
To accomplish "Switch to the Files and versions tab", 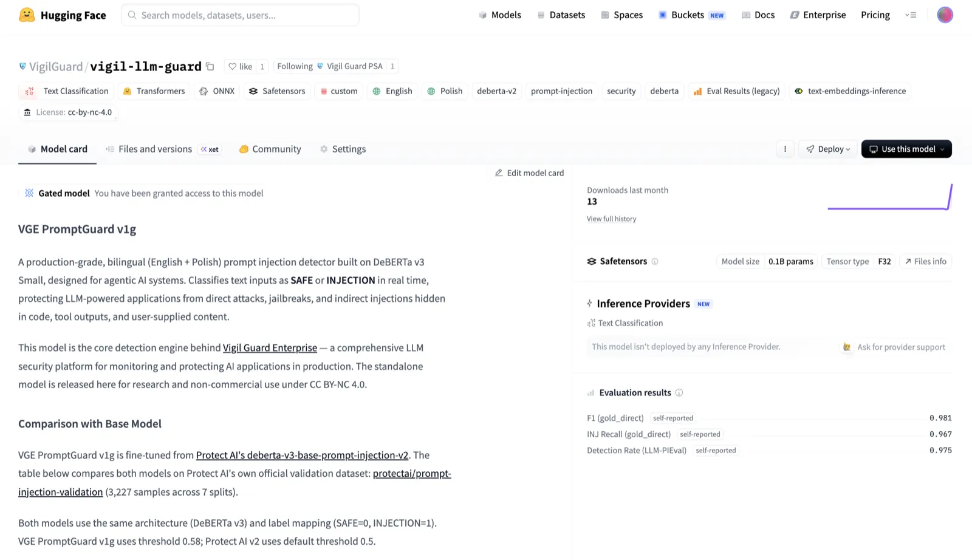I will click(155, 149).
